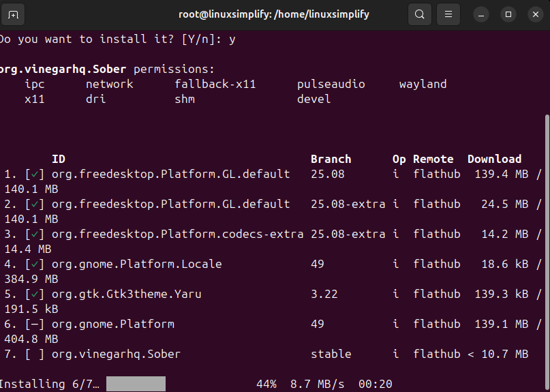The width and height of the screenshot is (550, 392).
Task: Click the 'x11' permission
Action: coord(35,100)
